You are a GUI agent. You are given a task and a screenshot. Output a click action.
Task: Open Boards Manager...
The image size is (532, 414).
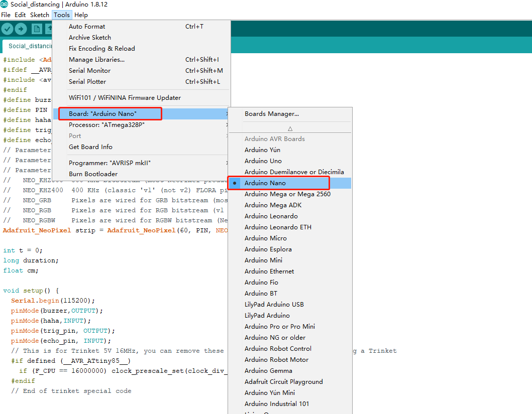290,114
